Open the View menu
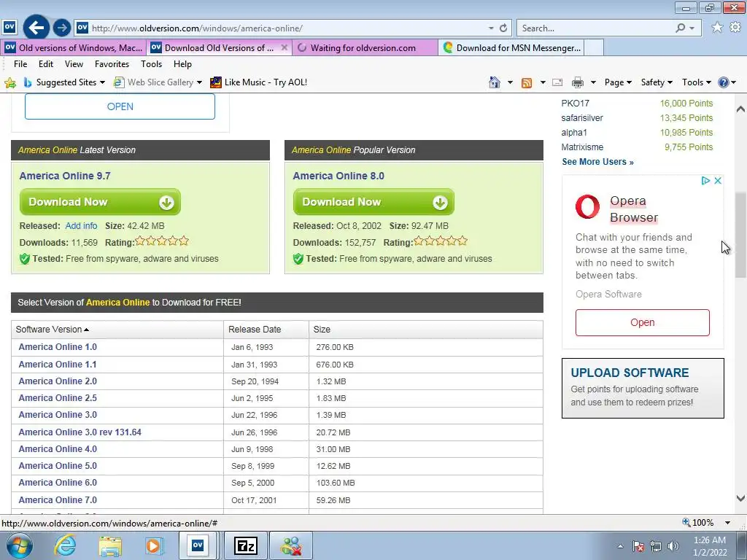Viewport: 747px width, 560px height. (74, 64)
